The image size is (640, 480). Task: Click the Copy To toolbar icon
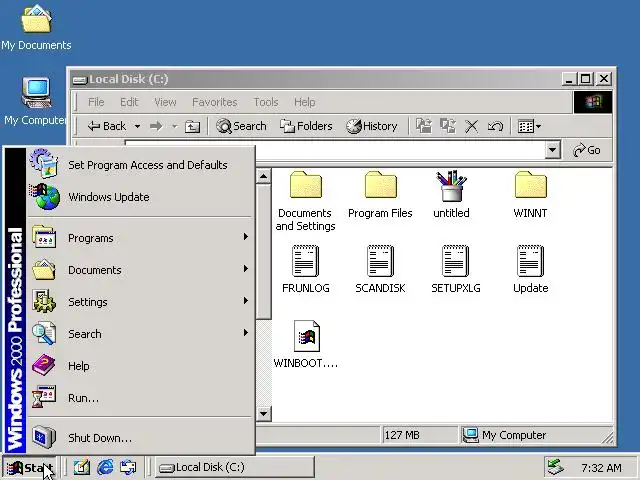point(448,126)
